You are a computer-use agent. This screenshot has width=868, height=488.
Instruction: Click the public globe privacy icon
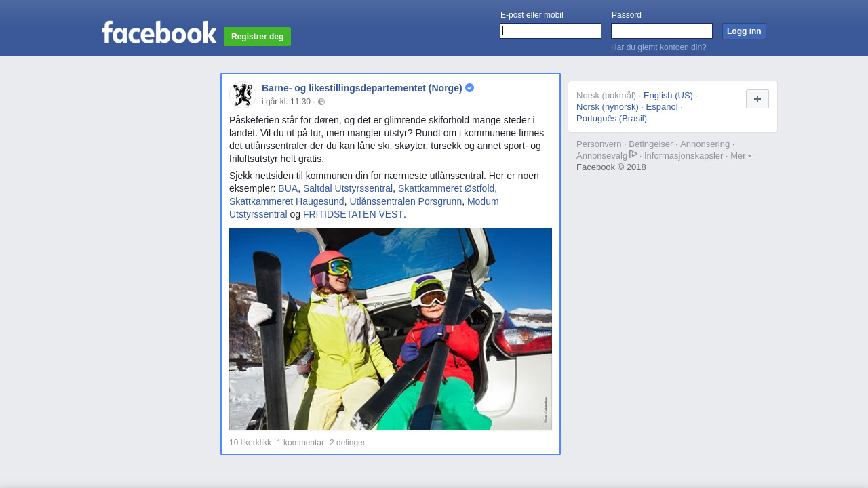tap(321, 102)
